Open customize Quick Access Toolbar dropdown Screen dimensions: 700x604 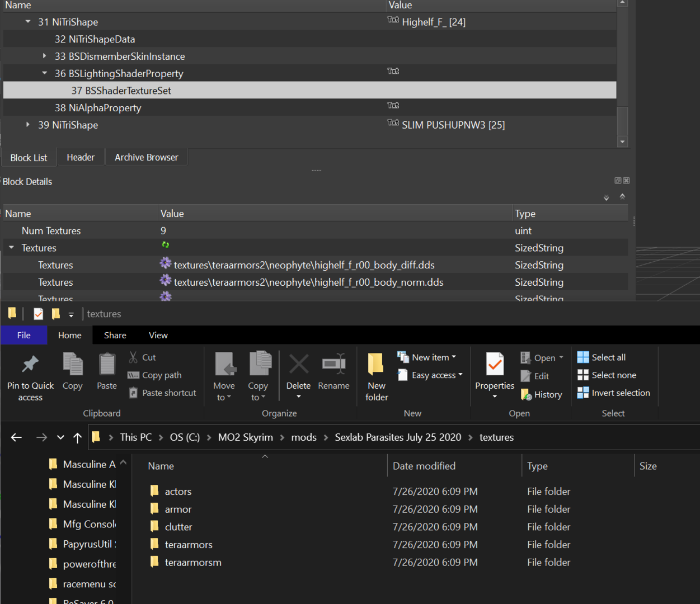coord(71,314)
